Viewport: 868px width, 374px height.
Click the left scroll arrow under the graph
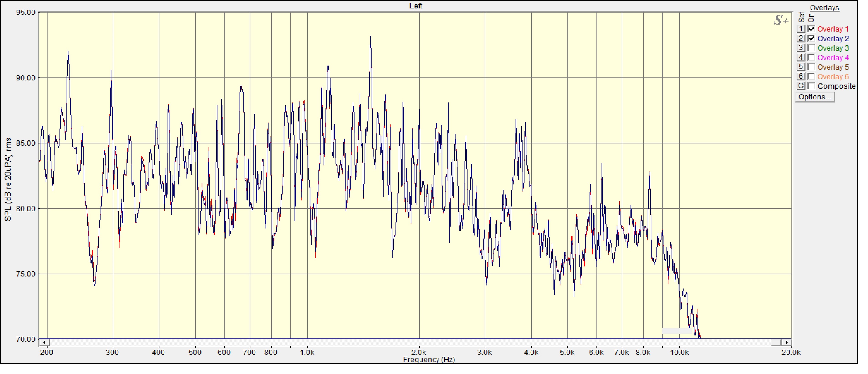44,342
